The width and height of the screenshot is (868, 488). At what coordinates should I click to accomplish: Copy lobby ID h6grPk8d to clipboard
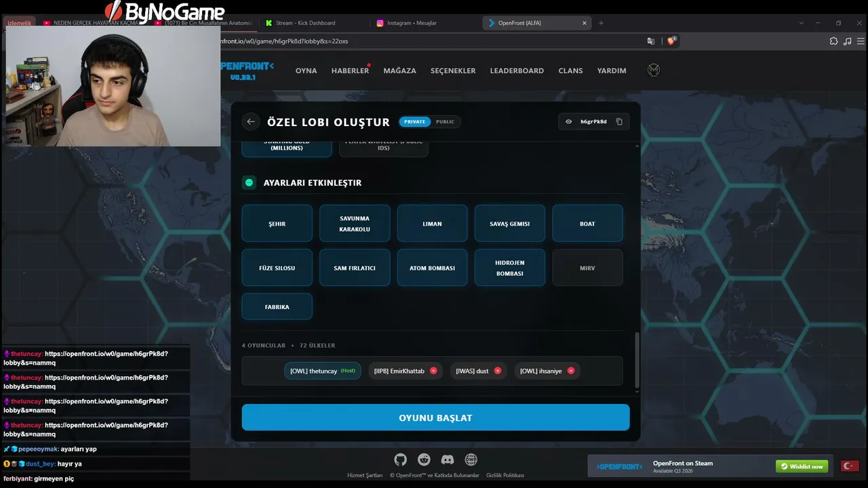pos(619,122)
